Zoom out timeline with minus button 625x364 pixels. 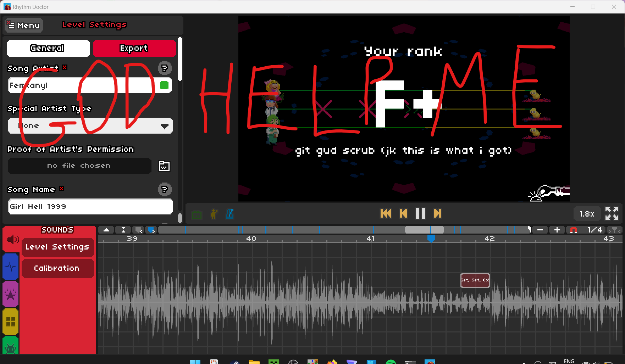click(x=540, y=230)
